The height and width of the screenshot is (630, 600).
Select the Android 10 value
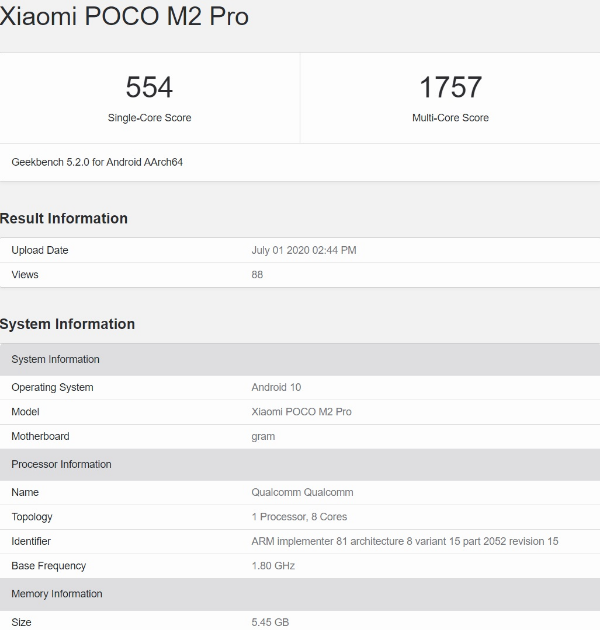[x=276, y=387]
